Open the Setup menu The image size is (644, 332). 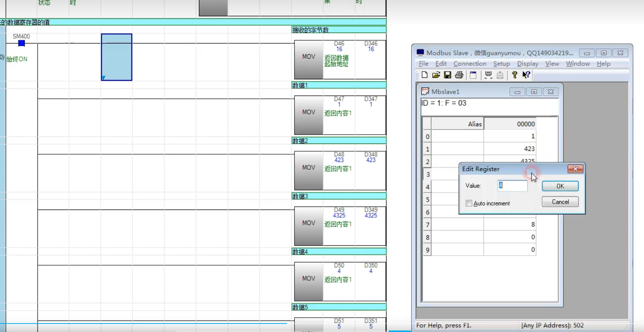pyautogui.click(x=501, y=63)
